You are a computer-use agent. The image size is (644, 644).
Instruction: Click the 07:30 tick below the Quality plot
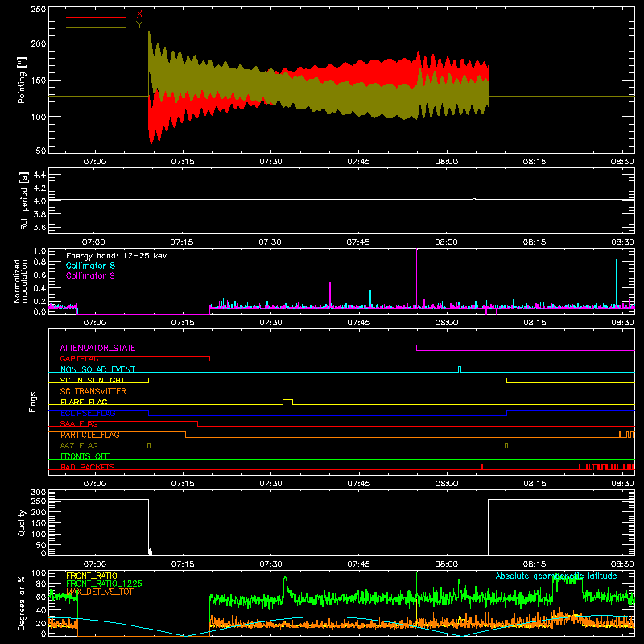[x=270, y=564]
